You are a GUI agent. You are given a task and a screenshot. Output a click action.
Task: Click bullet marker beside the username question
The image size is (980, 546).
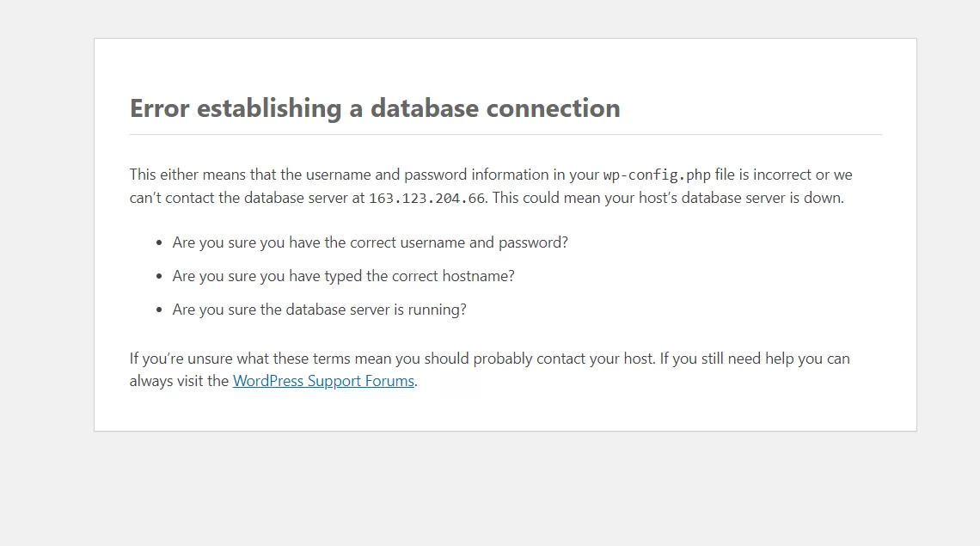tap(159, 242)
